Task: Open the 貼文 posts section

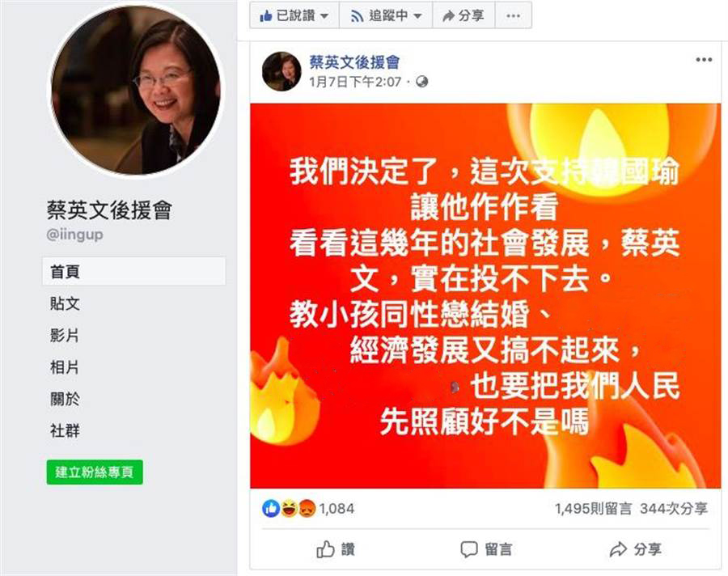Action: (65, 303)
